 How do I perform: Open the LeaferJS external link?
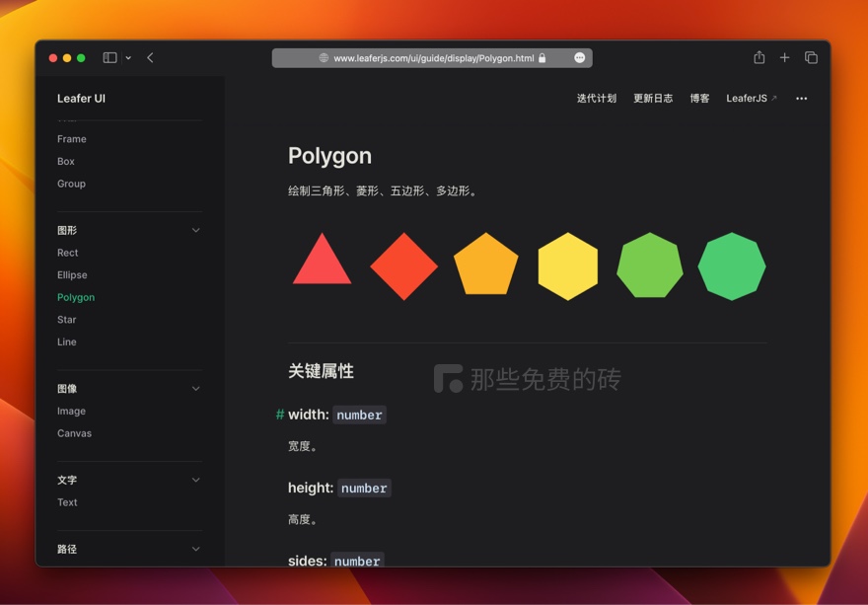(x=752, y=98)
